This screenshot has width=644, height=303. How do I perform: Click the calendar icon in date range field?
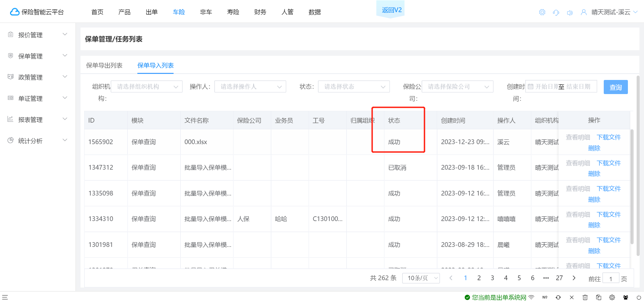pos(530,87)
